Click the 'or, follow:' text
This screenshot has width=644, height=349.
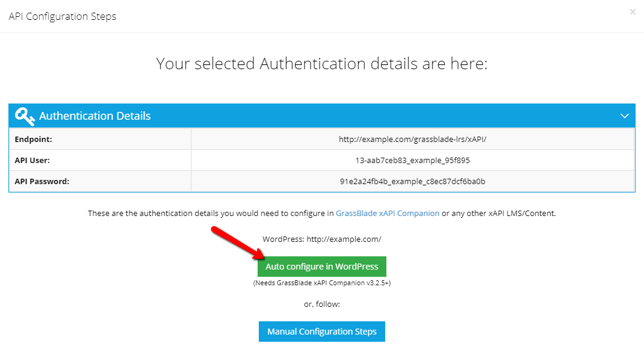click(x=321, y=304)
